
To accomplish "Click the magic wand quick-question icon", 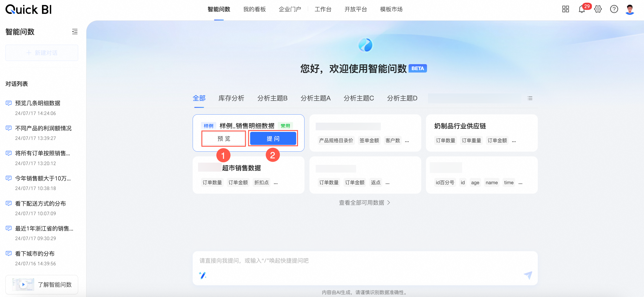I will pos(203,275).
